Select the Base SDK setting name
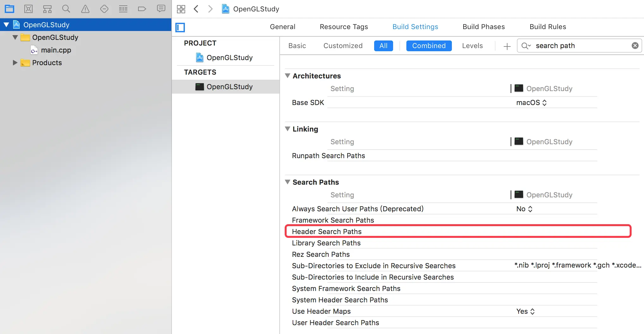Viewport: 644px width, 334px height. click(x=308, y=102)
